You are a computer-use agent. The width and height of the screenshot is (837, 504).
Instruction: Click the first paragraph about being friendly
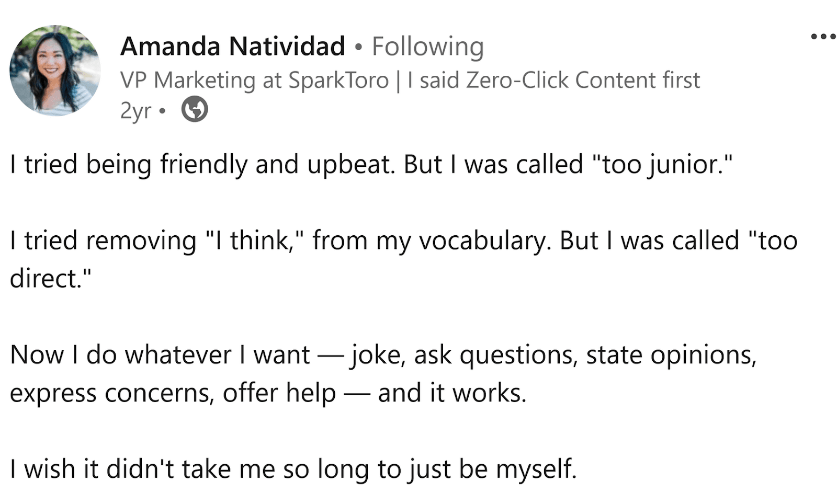coord(209,164)
